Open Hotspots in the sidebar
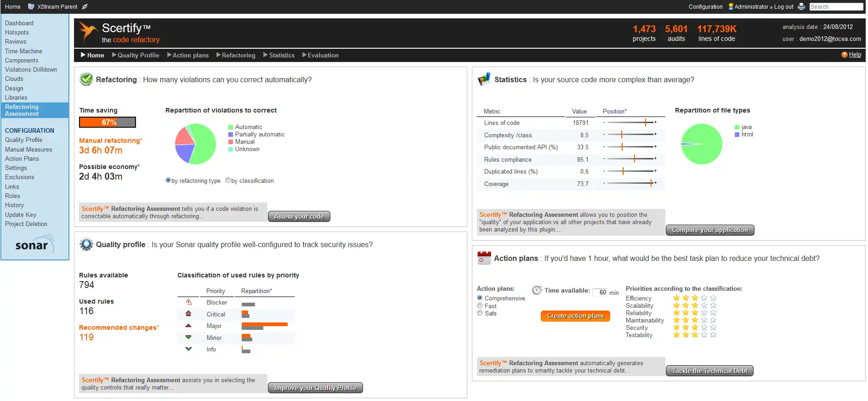868x401 pixels. point(17,32)
